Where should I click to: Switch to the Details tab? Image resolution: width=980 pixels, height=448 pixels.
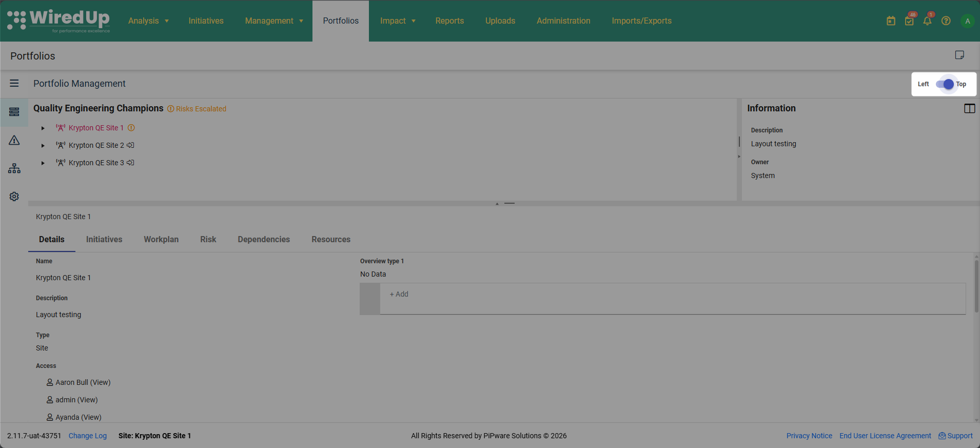click(52, 240)
